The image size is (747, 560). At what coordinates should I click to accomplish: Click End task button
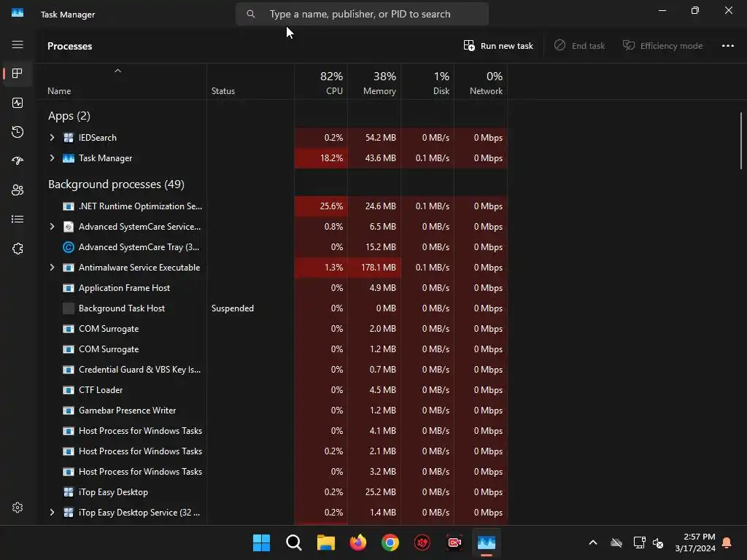579,46
